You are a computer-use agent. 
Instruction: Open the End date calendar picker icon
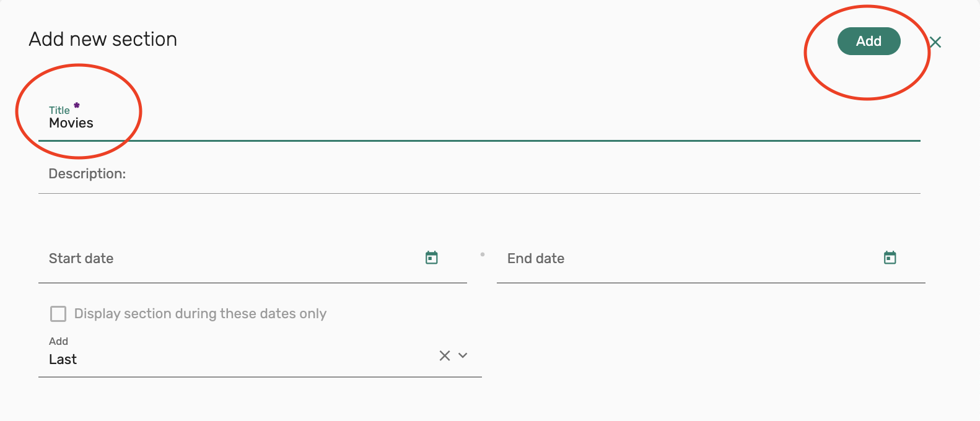890,258
